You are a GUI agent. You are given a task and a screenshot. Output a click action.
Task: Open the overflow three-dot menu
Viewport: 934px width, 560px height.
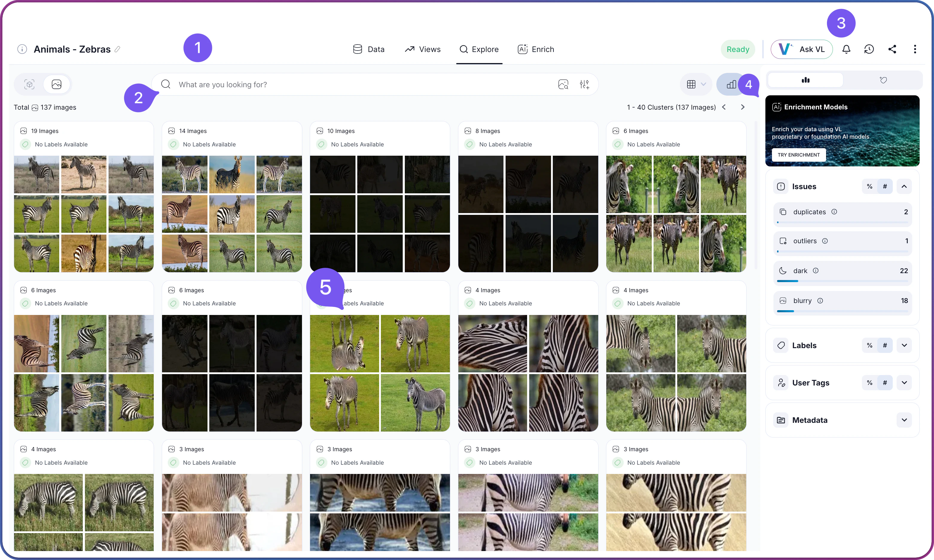coord(915,49)
